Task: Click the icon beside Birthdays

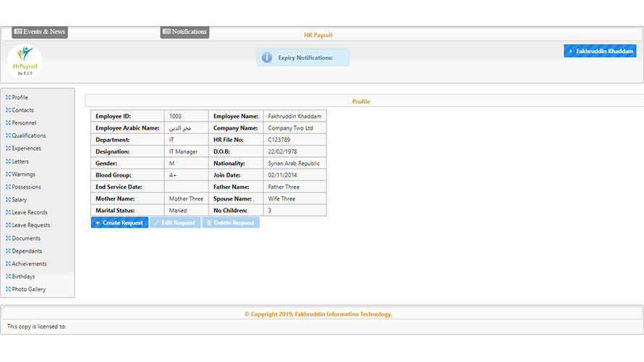Action: [x=8, y=277]
